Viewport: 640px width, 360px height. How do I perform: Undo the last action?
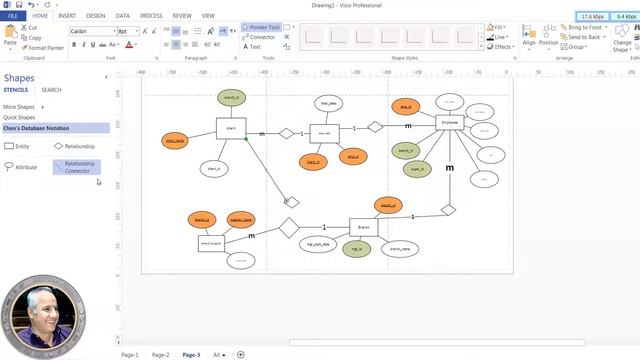point(31,5)
